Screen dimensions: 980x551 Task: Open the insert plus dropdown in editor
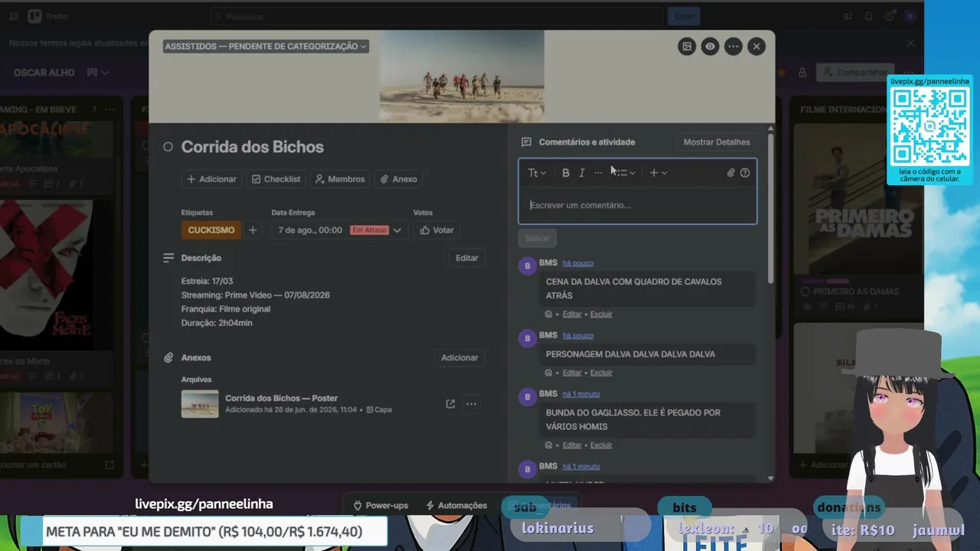coord(658,173)
